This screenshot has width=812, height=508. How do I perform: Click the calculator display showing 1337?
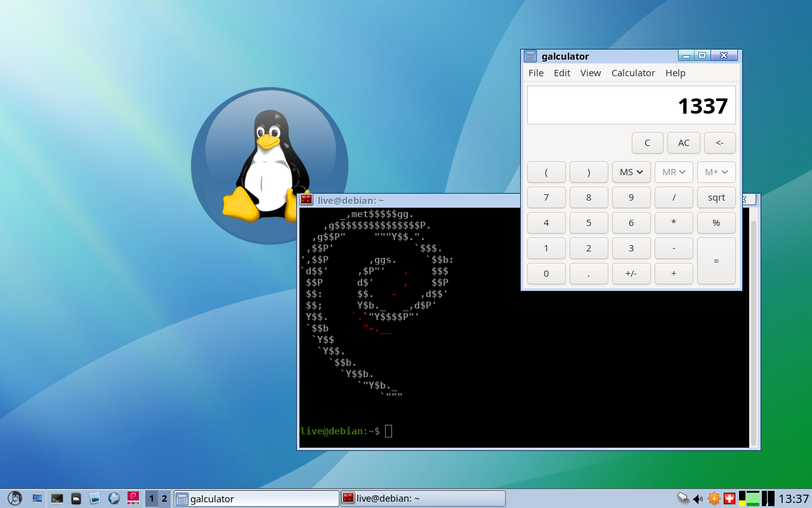[631, 105]
